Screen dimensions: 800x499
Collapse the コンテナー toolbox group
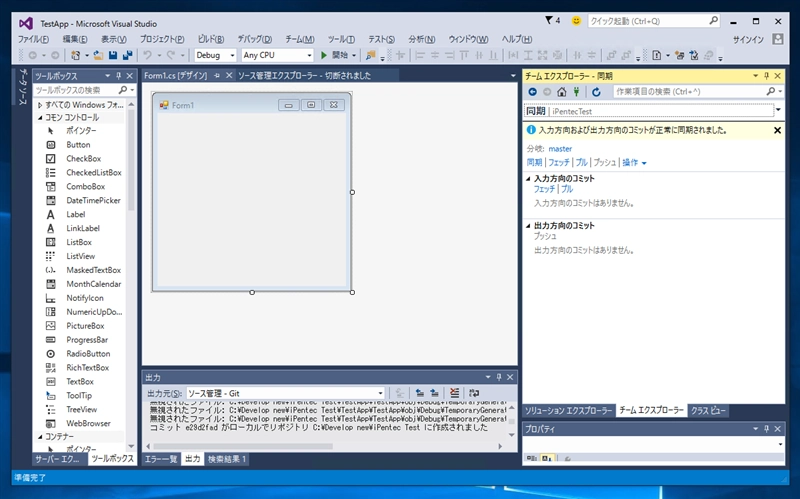pyautogui.click(x=40, y=437)
